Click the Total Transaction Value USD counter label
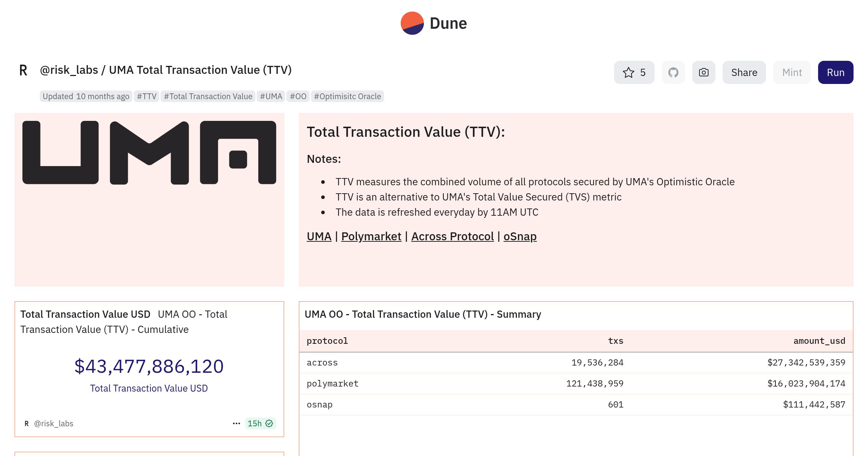Viewport: 868px width, 456px height. click(149, 388)
